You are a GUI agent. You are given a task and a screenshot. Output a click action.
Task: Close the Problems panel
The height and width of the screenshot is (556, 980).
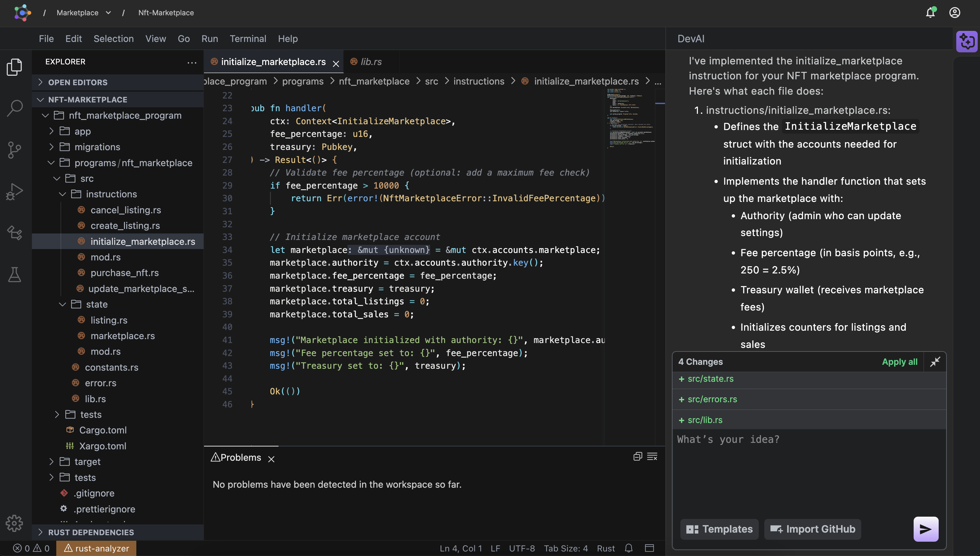coord(271,459)
